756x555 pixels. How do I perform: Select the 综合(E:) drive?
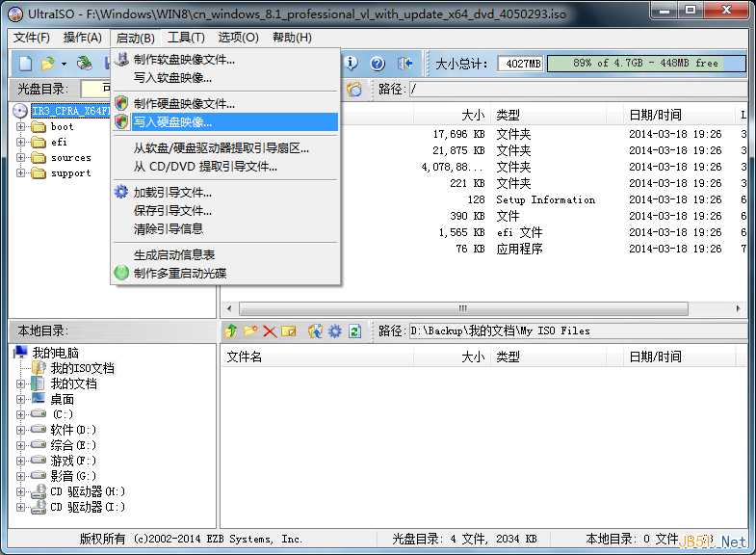73,445
